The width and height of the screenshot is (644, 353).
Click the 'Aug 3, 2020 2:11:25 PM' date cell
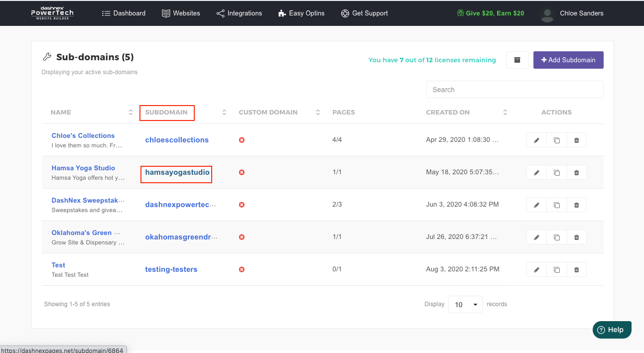(x=463, y=269)
